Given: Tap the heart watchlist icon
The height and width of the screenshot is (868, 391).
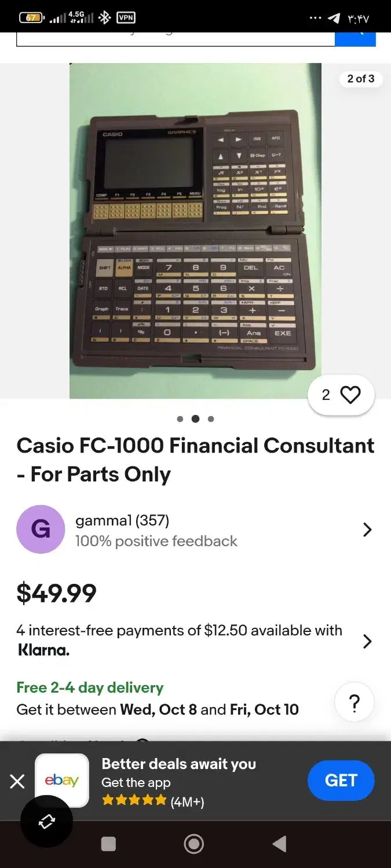Looking at the screenshot, I should click(350, 395).
